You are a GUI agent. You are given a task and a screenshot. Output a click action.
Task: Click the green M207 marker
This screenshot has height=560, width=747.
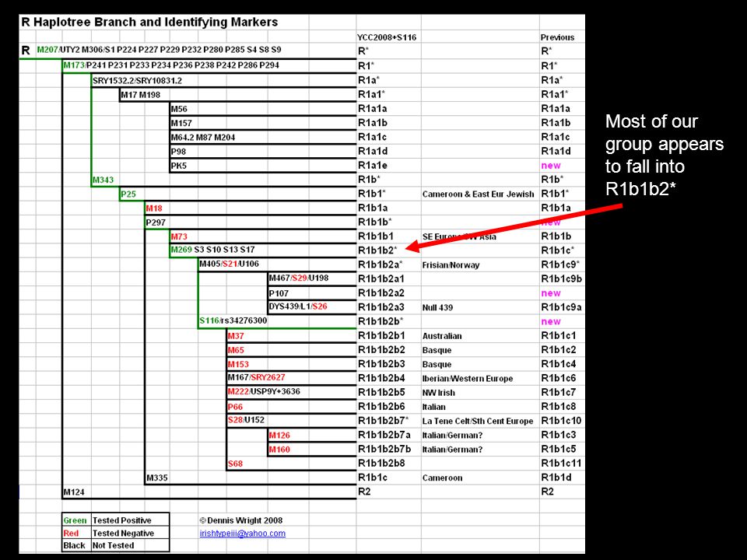[47, 50]
